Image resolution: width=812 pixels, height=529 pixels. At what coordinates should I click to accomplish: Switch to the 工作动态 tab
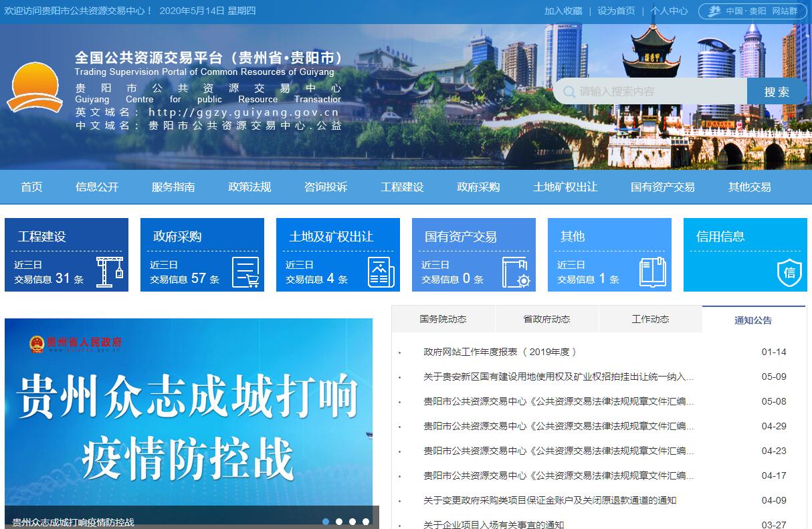(650, 319)
